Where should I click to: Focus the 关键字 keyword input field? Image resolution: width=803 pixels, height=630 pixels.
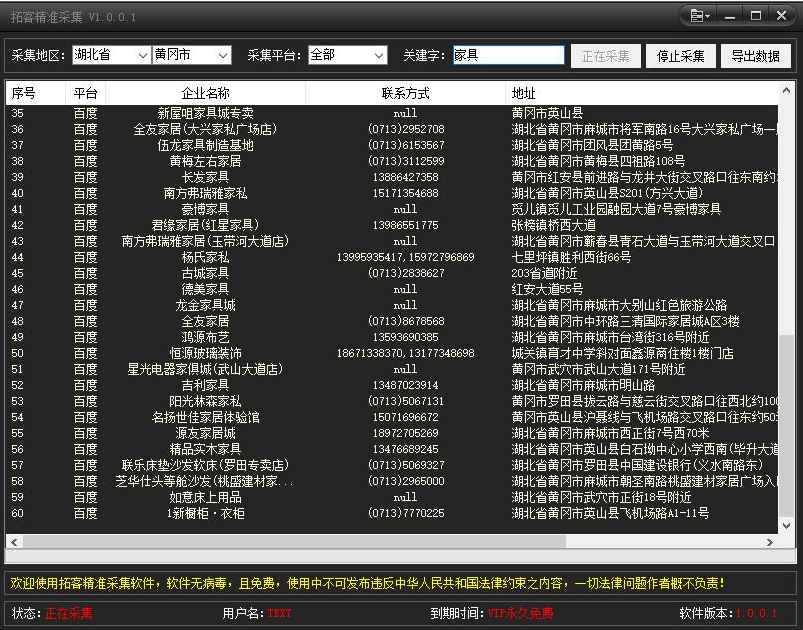[508, 55]
